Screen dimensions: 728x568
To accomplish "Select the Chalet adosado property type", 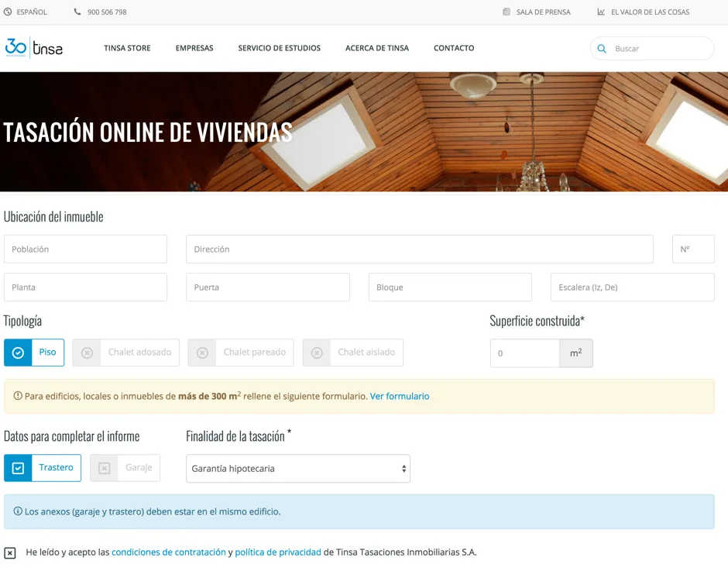I will [x=125, y=353].
